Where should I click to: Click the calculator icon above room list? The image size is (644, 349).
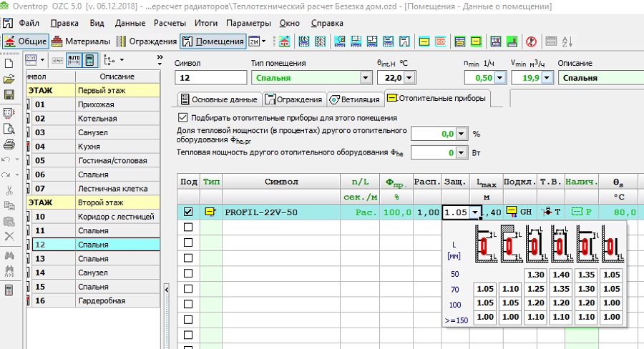89,60
